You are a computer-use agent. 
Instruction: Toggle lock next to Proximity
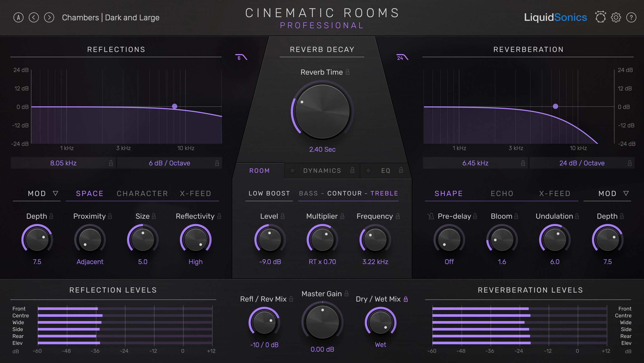tap(110, 216)
